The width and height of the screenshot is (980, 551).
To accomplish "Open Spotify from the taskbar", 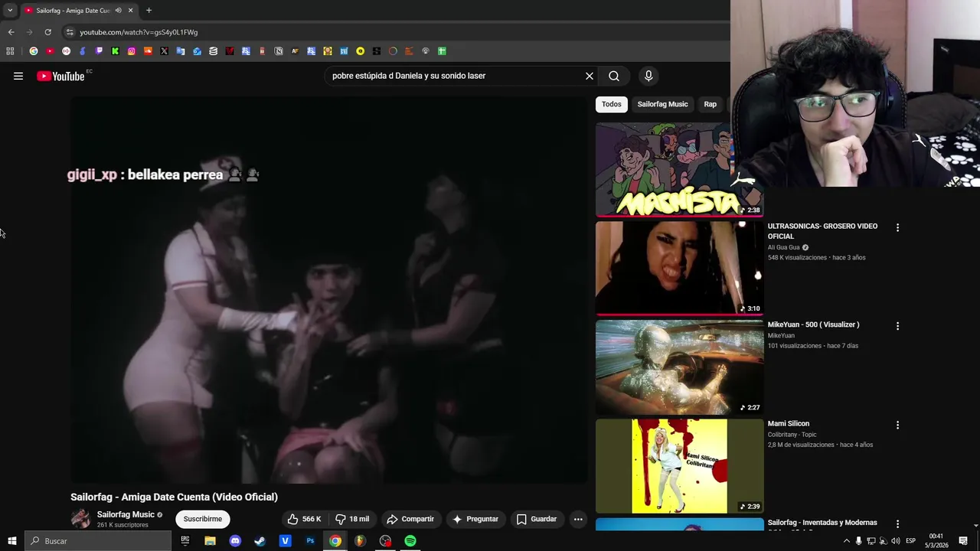I will tap(410, 541).
